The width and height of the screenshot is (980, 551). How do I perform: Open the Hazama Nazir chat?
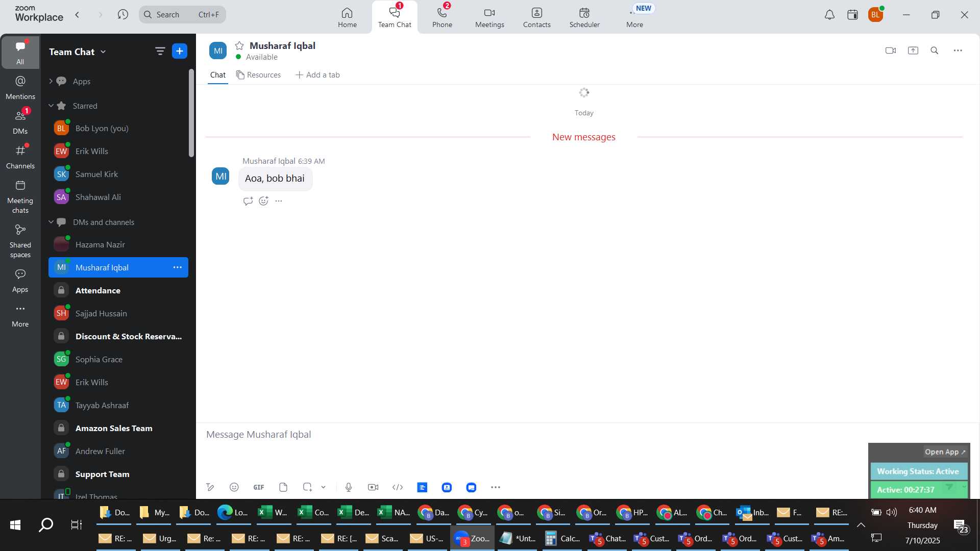118,245
